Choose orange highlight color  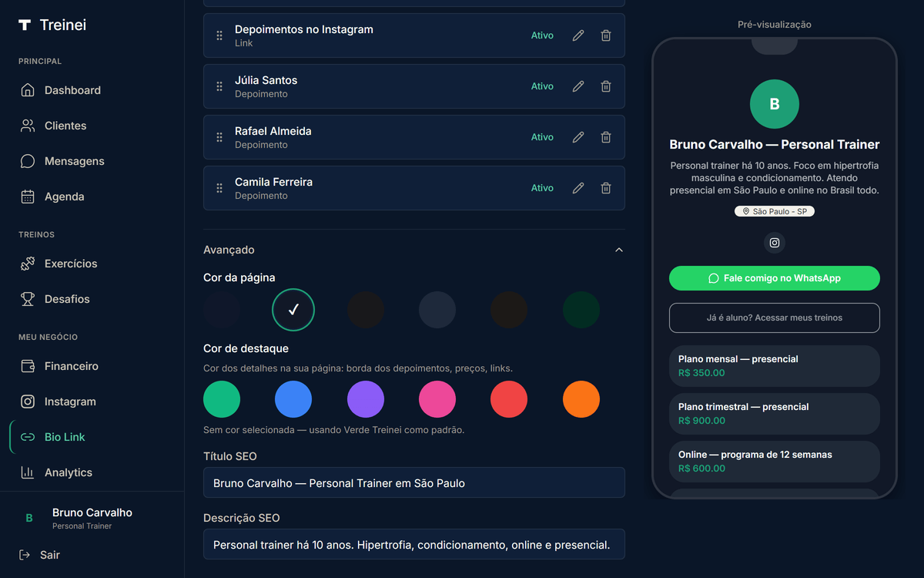coord(581,399)
